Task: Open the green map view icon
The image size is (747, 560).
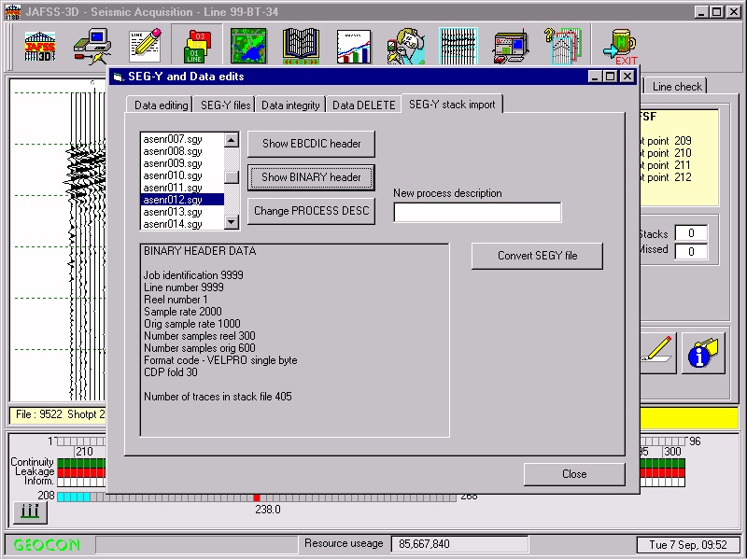Action: [x=248, y=46]
